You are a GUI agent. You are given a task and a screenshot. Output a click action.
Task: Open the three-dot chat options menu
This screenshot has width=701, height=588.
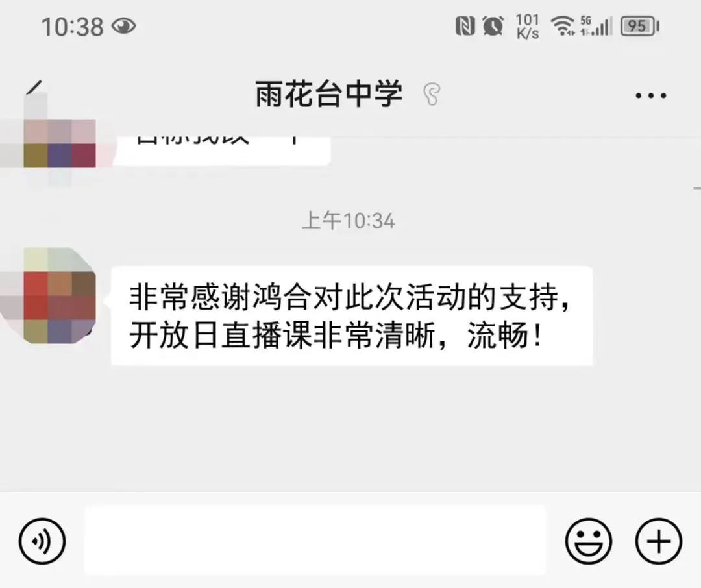pos(651,95)
